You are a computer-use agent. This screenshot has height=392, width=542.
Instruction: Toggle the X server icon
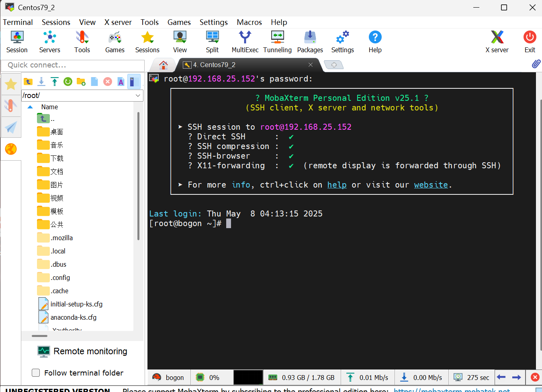[497, 42]
